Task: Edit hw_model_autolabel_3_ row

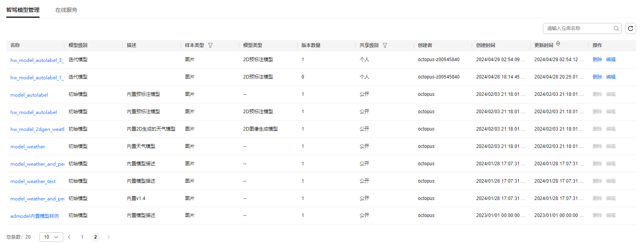Action: click(611, 60)
